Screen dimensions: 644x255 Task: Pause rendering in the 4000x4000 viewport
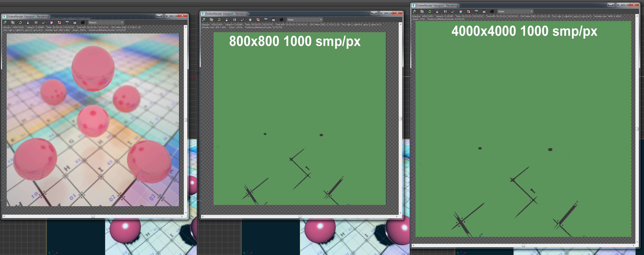pos(445,11)
